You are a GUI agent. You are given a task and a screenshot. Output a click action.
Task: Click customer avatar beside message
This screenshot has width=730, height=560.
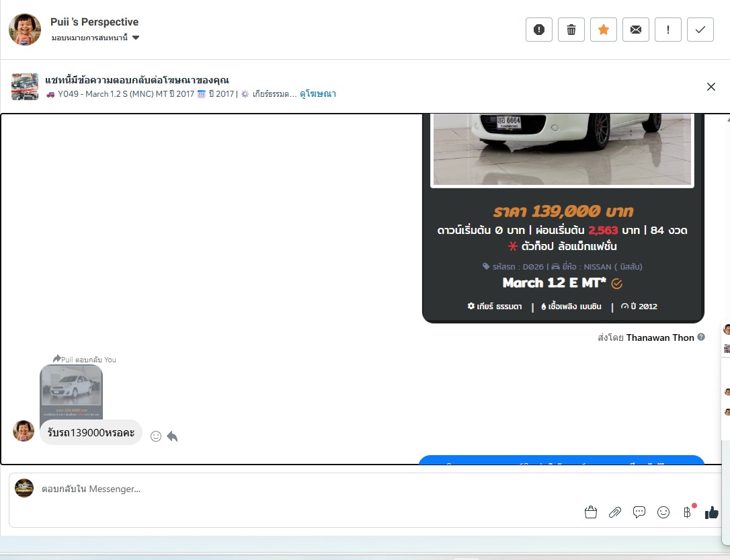click(x=24, y=431)
